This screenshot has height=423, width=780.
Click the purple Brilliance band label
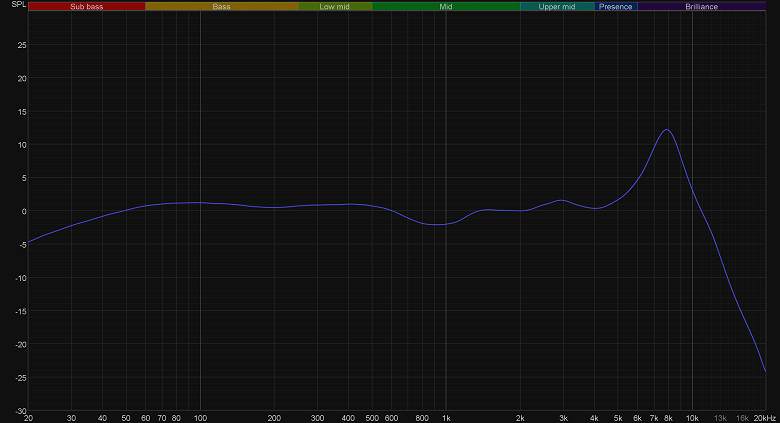(x=701, y=6)
